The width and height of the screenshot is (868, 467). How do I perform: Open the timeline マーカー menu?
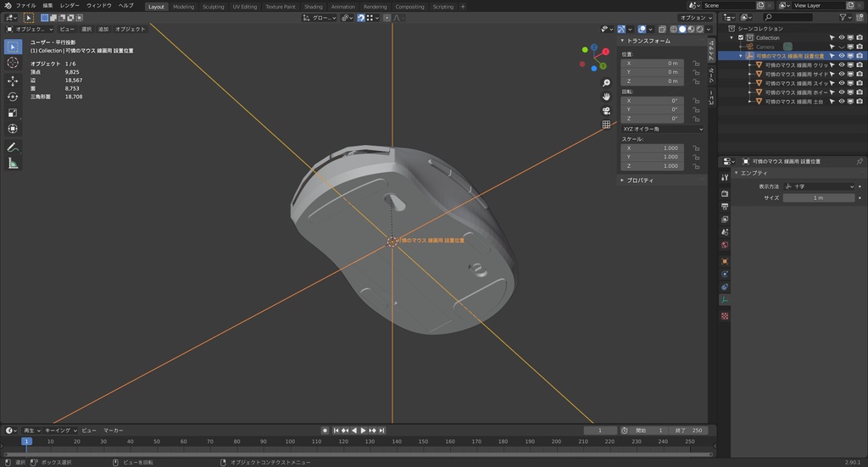coord(114,431)
